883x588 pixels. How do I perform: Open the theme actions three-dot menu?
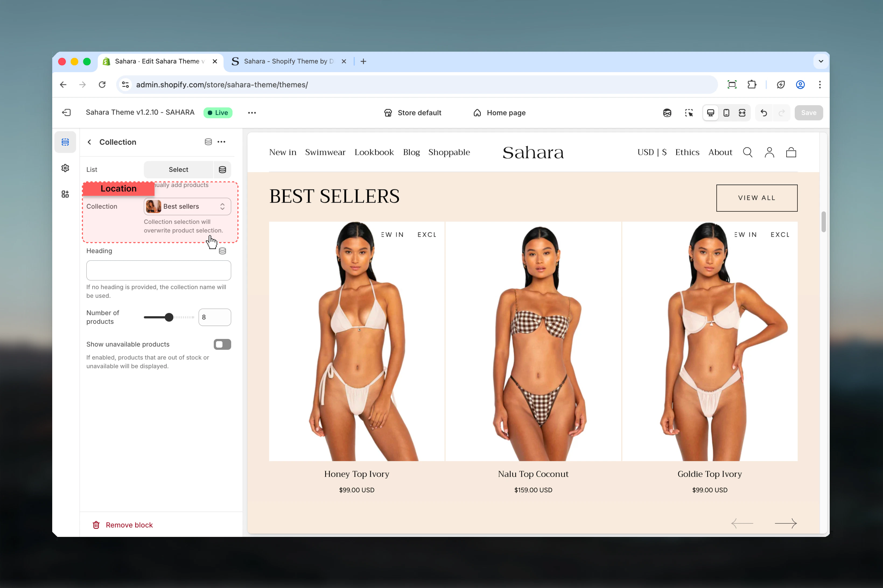(x=252, y=113)
